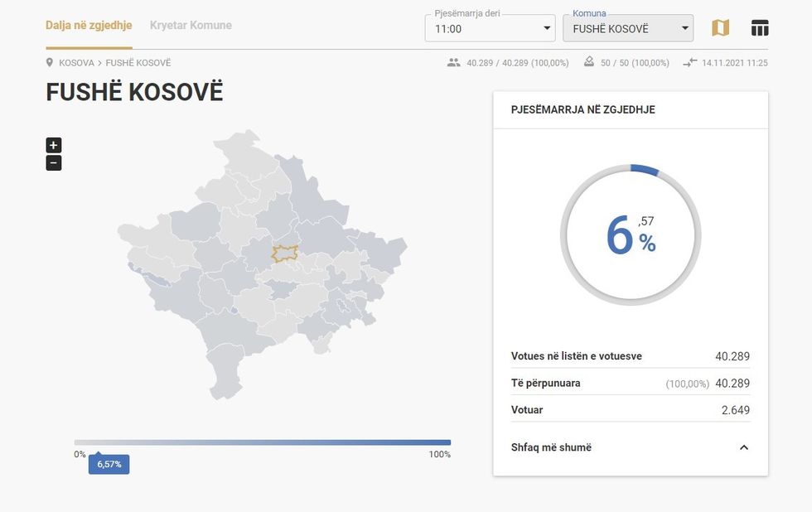Viewport: 812px width, 512px height.
Task: Click the voters count icon
Action: [454, 62]
